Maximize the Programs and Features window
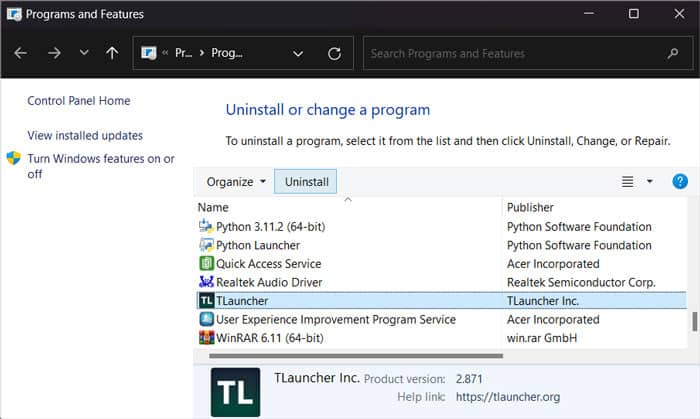Viewport: 700px width, 419px height. (633, 13)
